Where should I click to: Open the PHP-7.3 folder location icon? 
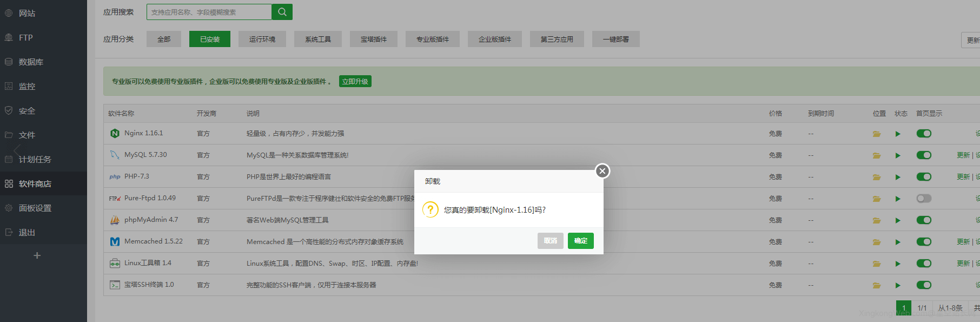point(877,177)
